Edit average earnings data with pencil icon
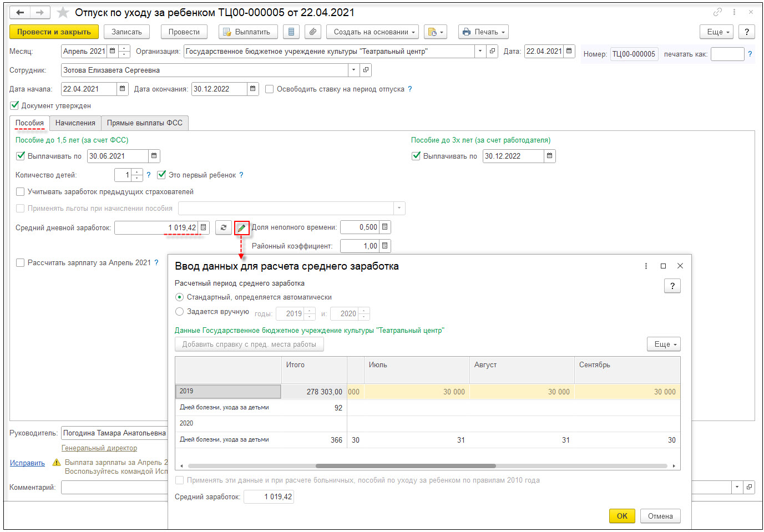The width and height of the screenshot is (764, 532). point(241,228)
